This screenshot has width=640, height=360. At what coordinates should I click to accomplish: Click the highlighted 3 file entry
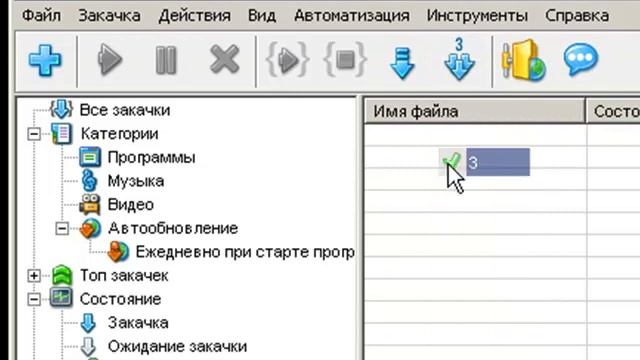498,162
